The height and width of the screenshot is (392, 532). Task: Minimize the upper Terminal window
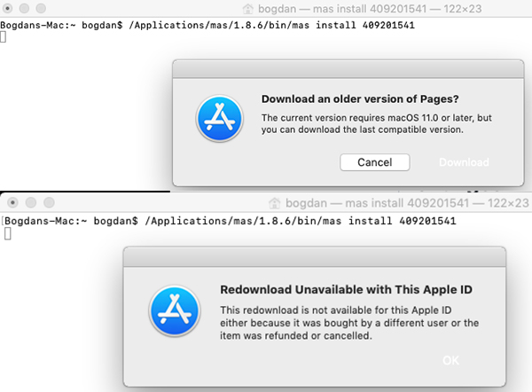tap(24, 8)
